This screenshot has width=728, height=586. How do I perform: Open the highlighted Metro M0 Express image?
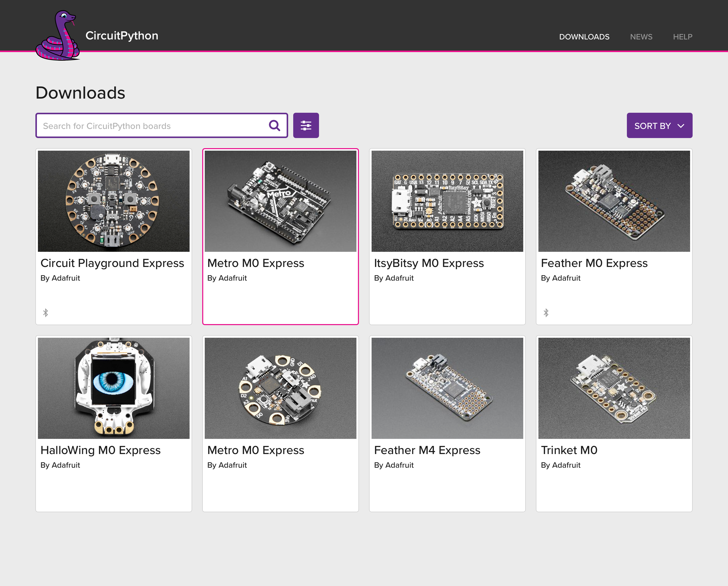pos(281,201)
